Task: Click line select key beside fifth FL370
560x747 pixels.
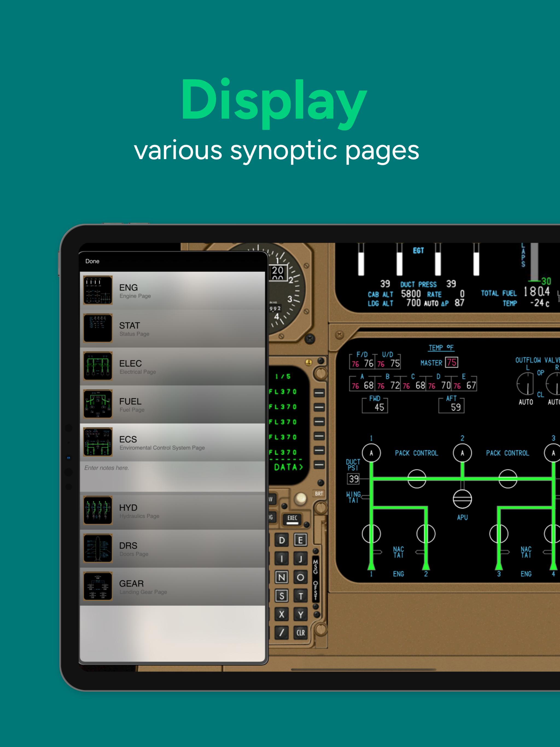Action: click(x=319, y=451)
